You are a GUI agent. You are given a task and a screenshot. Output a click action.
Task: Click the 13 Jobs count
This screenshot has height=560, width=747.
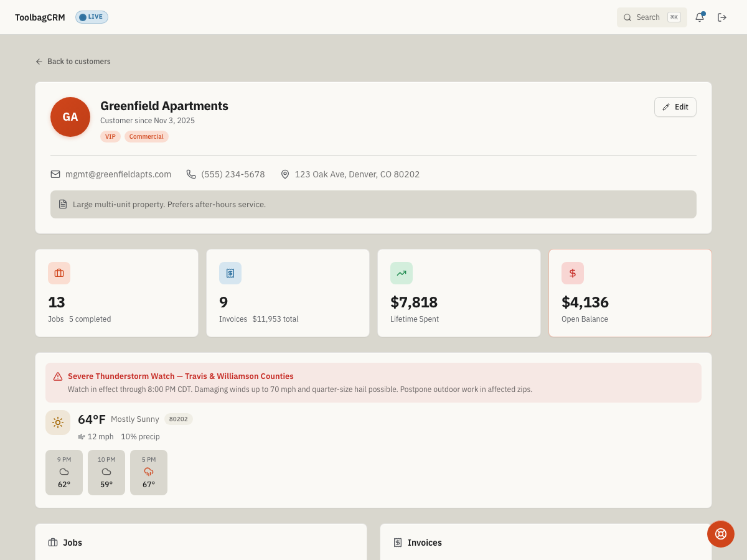tap(57, 302)
